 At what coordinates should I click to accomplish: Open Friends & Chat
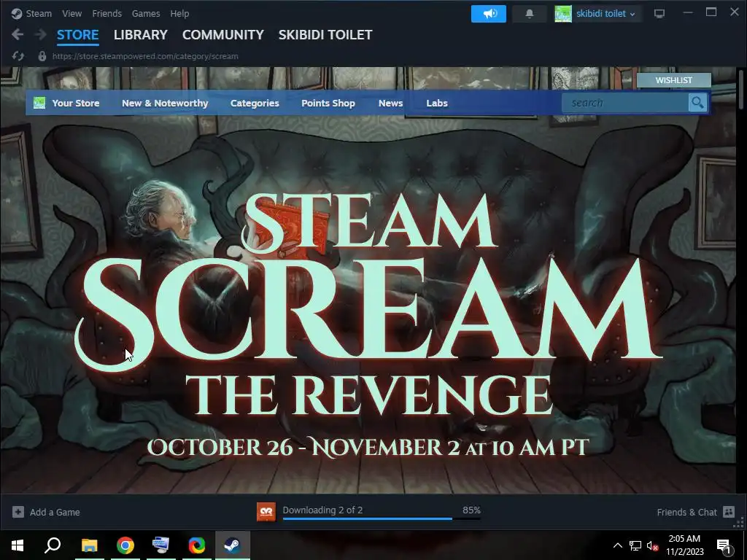pyautogui.click(x=686, y=513)
